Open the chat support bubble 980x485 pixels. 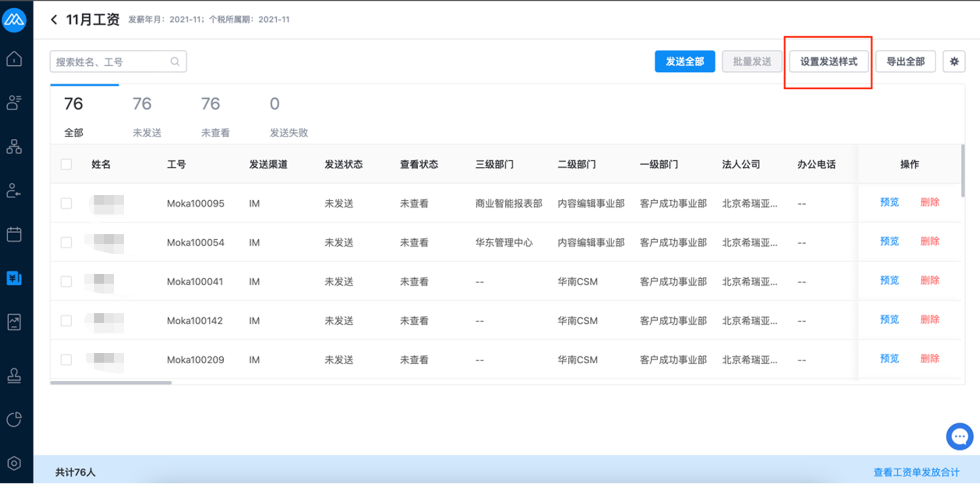click(960, 437)
